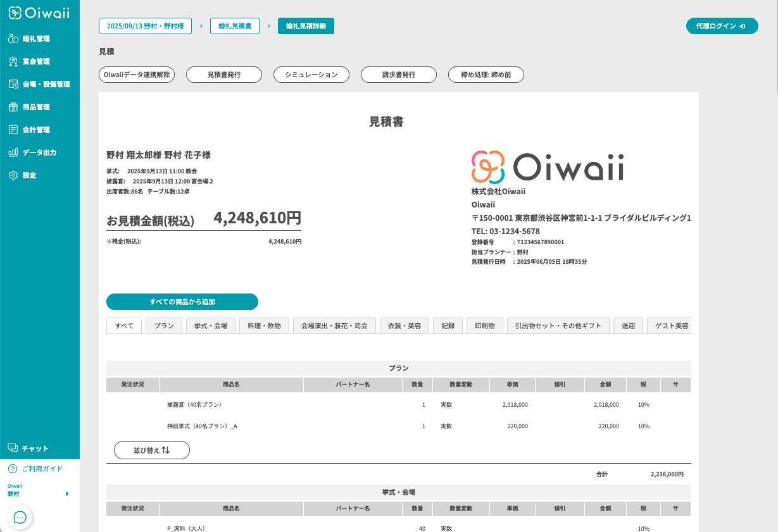Viewport: 778px width, 532px height.
Task: Click ご利用ガイド link text
Action: point(42,469)
